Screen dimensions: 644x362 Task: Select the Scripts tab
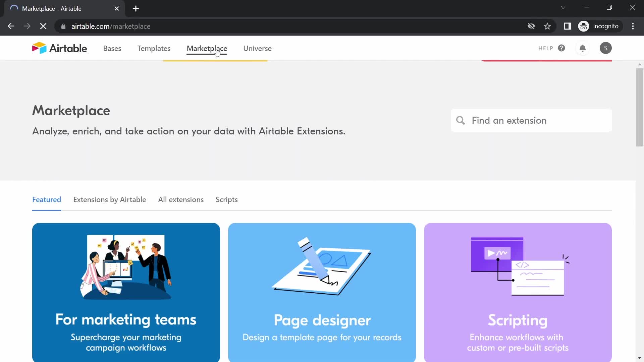[226, 199]
